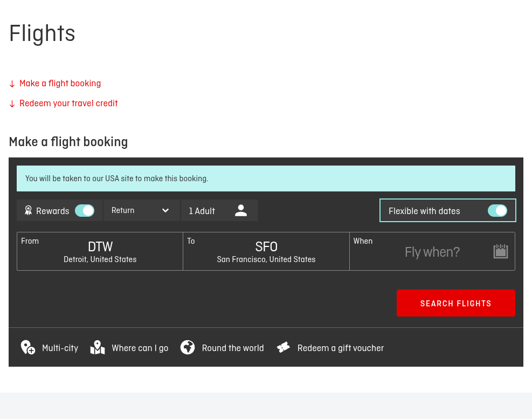
Task: Click the down arrow beside Make a flight booking
Action: [x=12, y=84]
